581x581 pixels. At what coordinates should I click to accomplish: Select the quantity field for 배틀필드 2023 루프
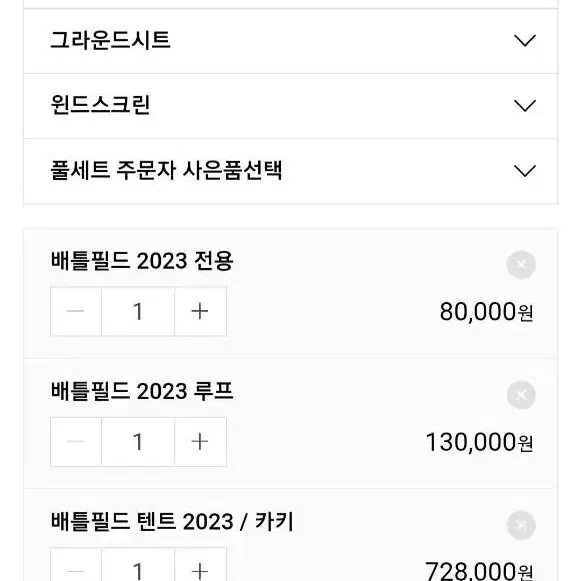pyautogui.click(x=138, y=442)
